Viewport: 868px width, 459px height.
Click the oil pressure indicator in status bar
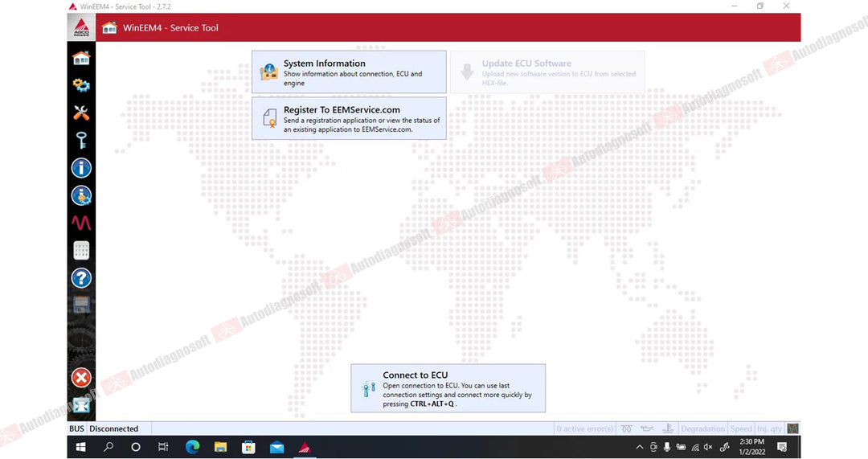pyautogui.click(x=646, y=428)
